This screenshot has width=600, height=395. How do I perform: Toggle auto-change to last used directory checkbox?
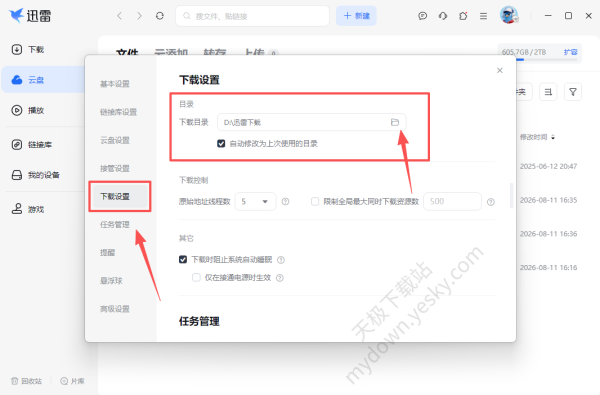pyautogui.click(x=221, y=144)
